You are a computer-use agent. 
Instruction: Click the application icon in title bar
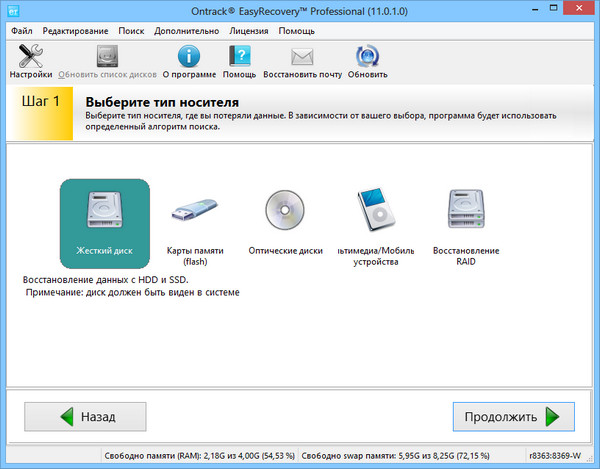coord(13,11)
